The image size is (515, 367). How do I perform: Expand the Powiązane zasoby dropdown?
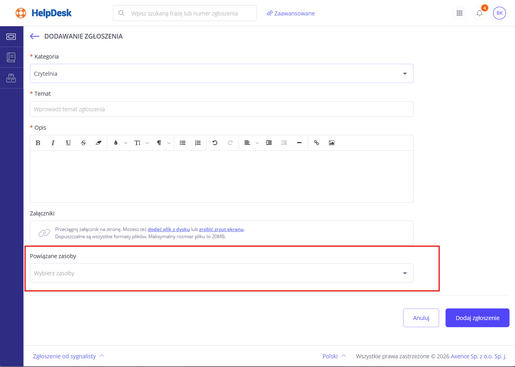(x=222, y=273)
